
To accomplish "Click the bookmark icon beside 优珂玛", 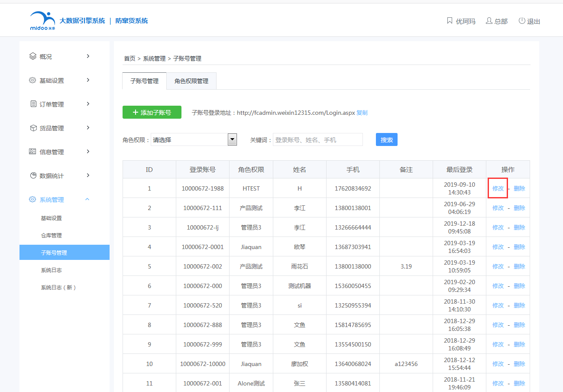I will pyautogui.click(x=450, y=21).
